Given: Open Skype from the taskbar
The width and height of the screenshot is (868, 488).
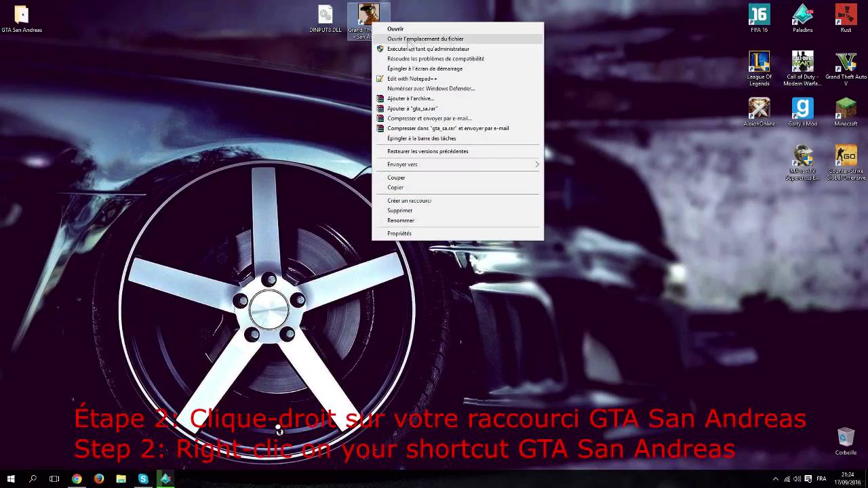Looking at the screenshot, I should (143, 479).
